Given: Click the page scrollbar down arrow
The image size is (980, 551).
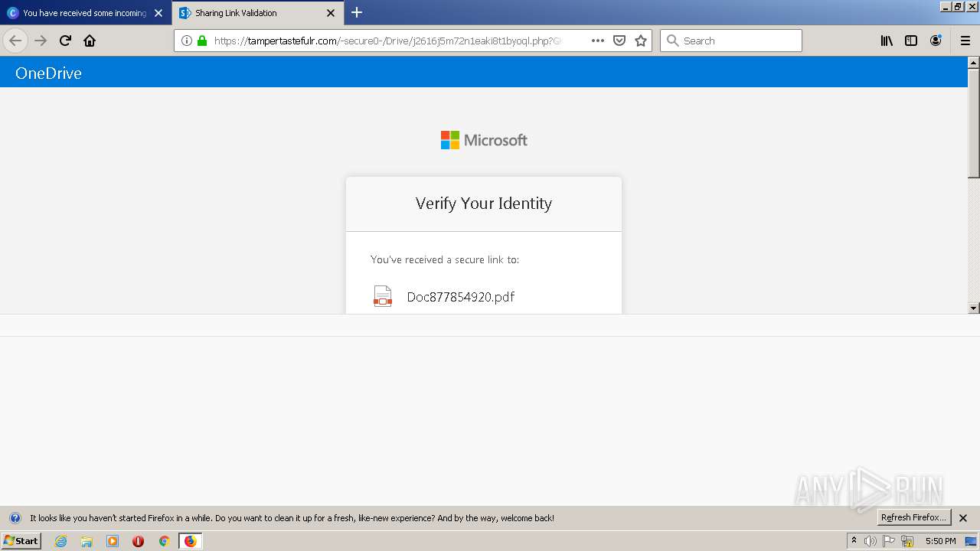Looking at the screenshot, I should point(974,308).
